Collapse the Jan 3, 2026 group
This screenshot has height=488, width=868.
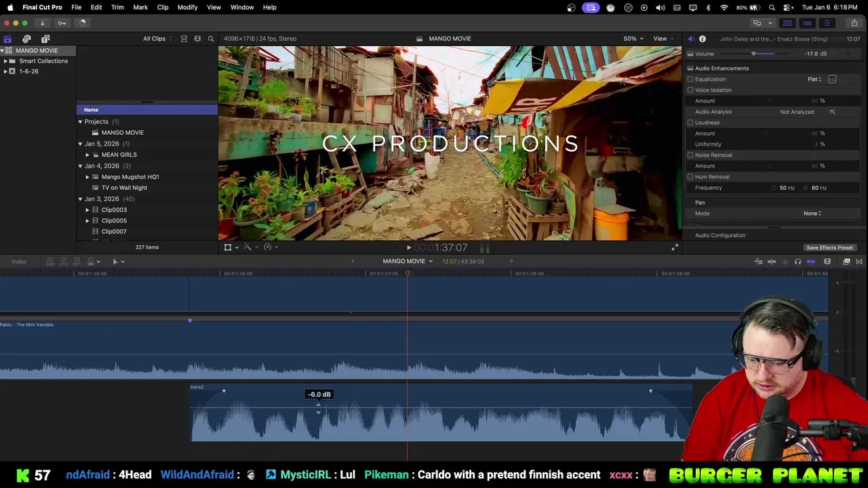pyautogui.click(x=80, y=199)
